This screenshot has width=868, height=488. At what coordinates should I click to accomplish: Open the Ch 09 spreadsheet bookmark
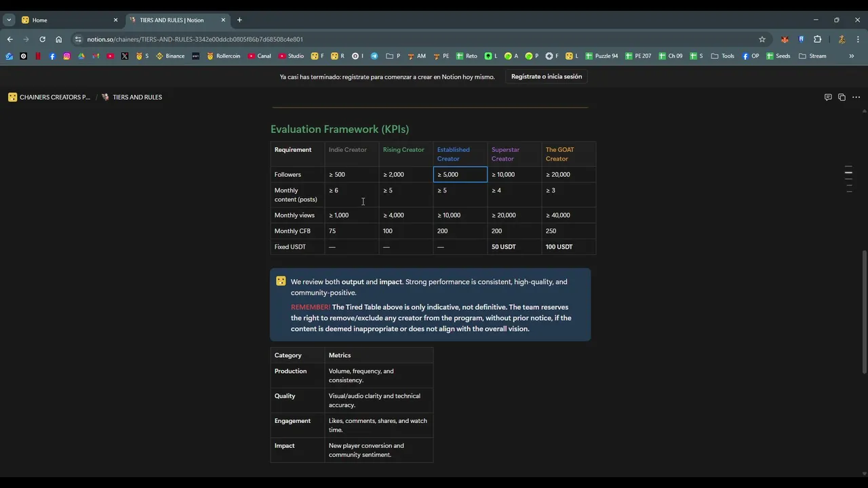[x=671, y=56]
